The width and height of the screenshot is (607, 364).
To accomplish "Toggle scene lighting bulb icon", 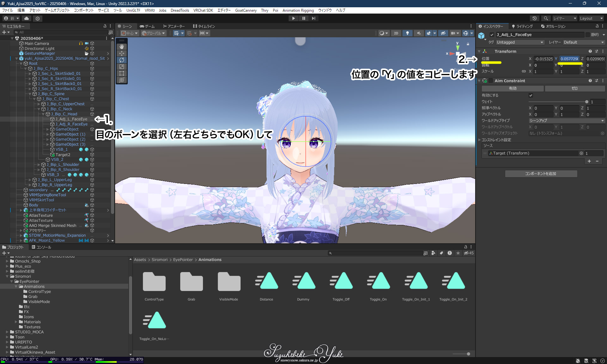I will [408, 33].
